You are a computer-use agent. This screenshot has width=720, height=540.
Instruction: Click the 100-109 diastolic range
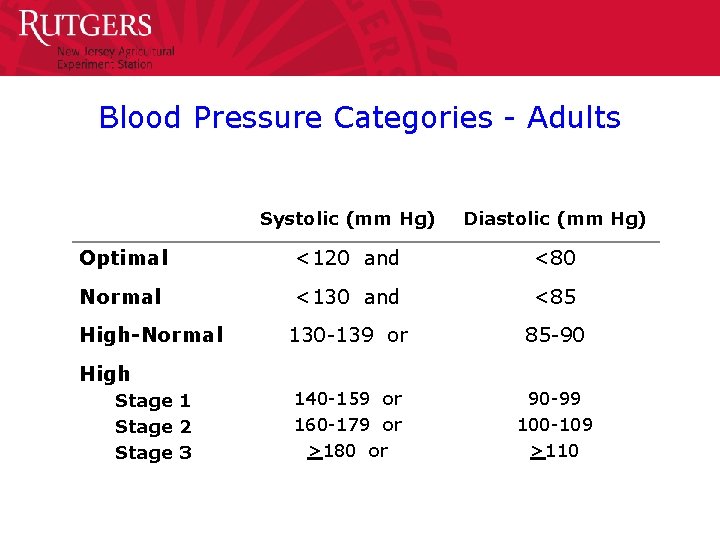(555, 425)
